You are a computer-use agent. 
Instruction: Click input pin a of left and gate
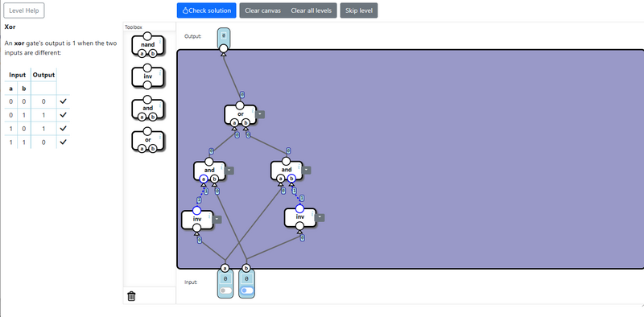(204, 179)
